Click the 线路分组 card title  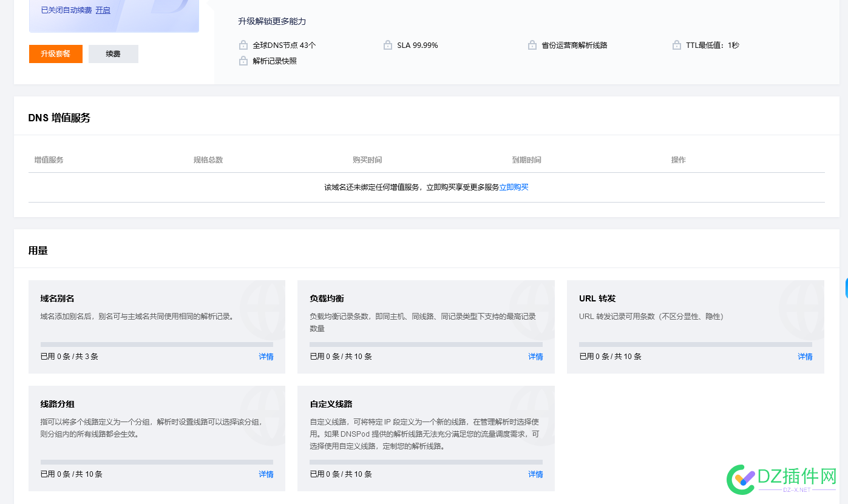[x=58, y=405]
